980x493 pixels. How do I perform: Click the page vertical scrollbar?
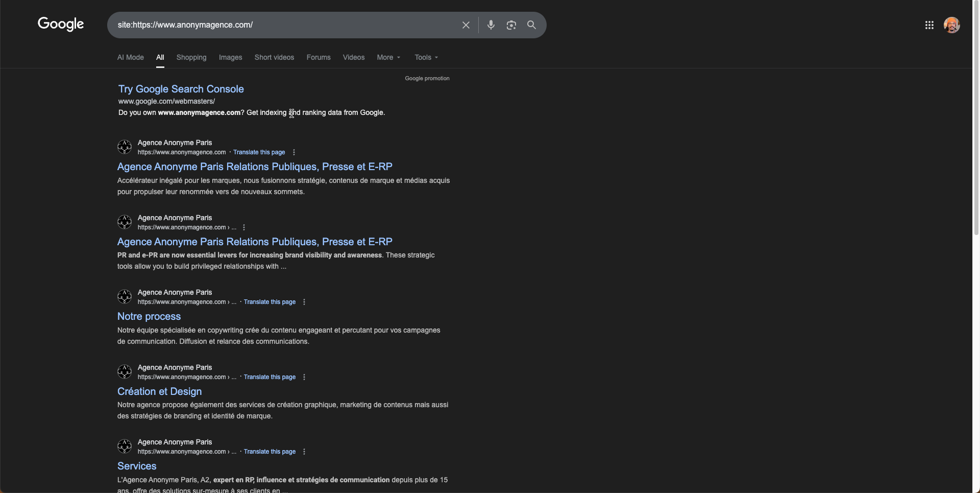click(976, 118)
